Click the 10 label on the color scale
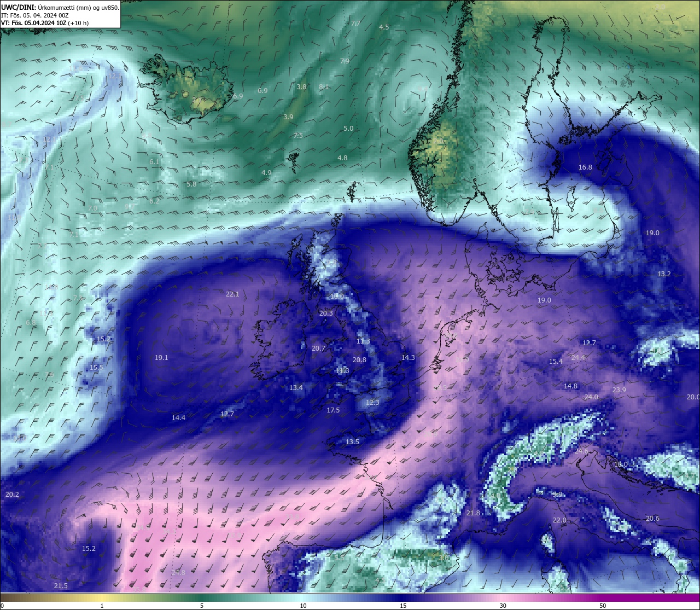Viewport: 700px width, 610px height. click(x=303, y=606)
